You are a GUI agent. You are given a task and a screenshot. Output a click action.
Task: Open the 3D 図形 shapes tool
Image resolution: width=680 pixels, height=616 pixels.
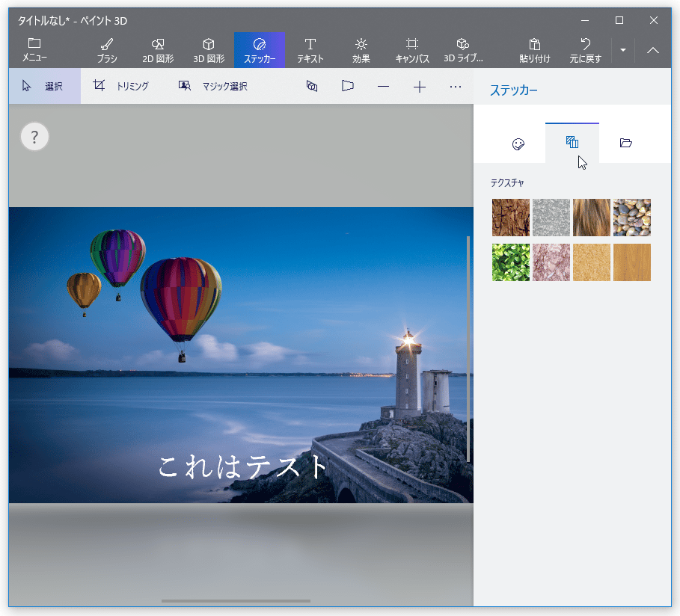209,50
